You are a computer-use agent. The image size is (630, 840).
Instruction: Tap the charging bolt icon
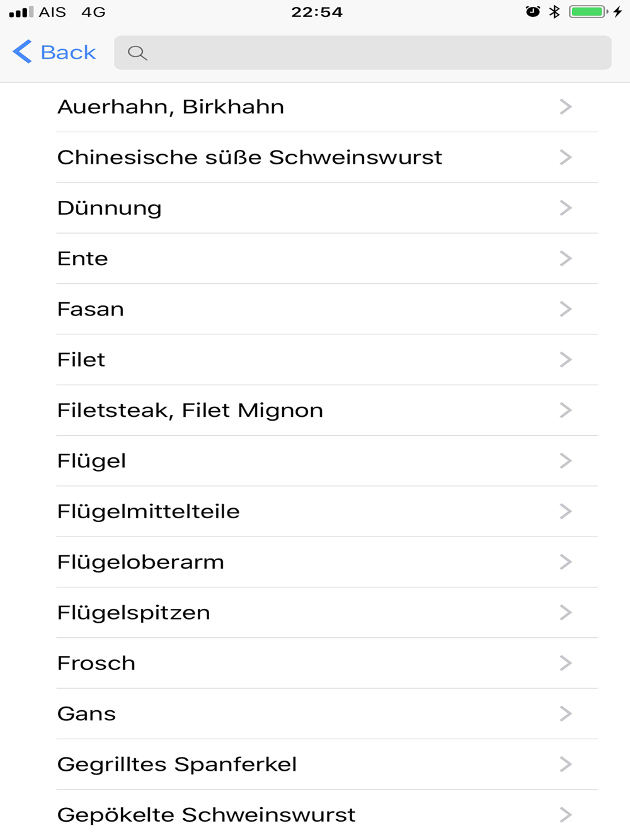618,11
